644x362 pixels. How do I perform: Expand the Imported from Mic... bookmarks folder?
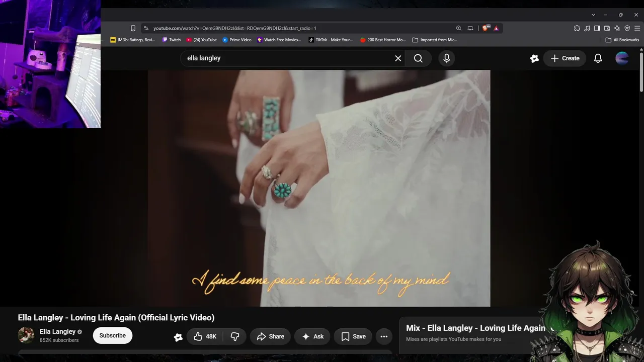(x=435, y=40)
